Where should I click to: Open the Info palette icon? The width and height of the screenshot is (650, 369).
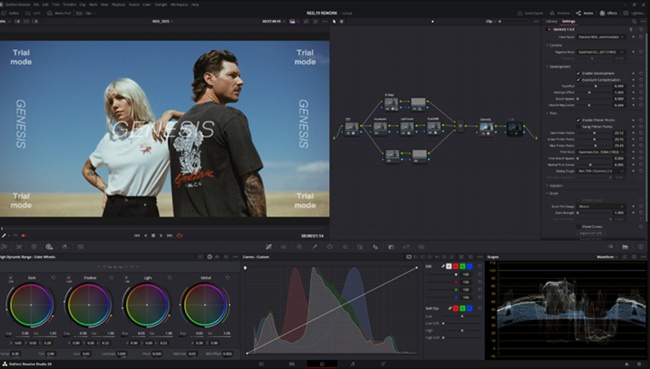click(x=640, y=247)
